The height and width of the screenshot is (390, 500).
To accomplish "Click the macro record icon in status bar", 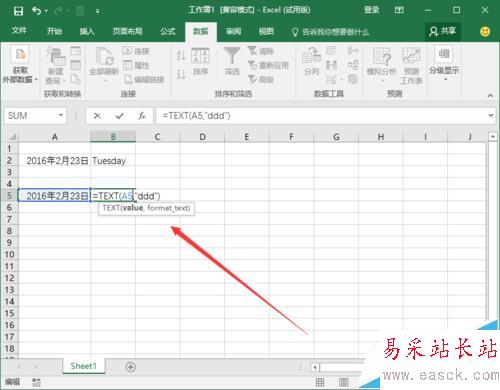I will [x=36, y=382].
